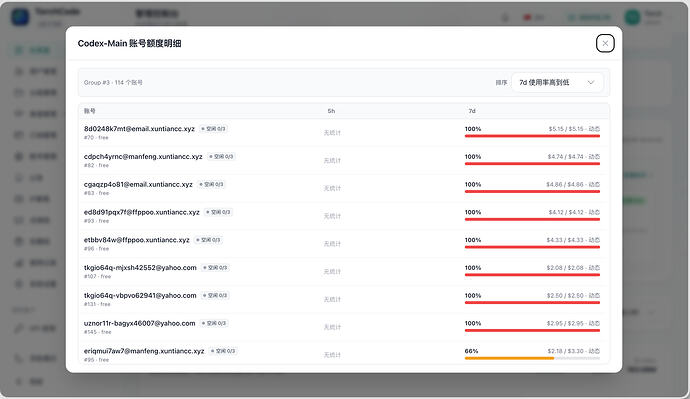Viewport: 690px width, 399px height.
Task: Select account cdpch4yrnc@manfeng.xuntiancc.xyz
Action: click(143, 157)
